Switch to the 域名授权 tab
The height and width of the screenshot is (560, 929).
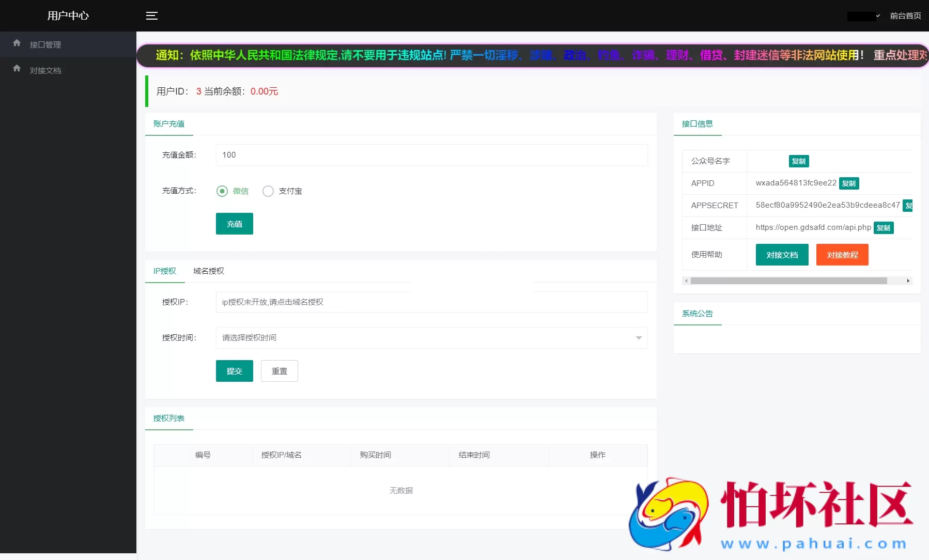(x=208, y=271)
